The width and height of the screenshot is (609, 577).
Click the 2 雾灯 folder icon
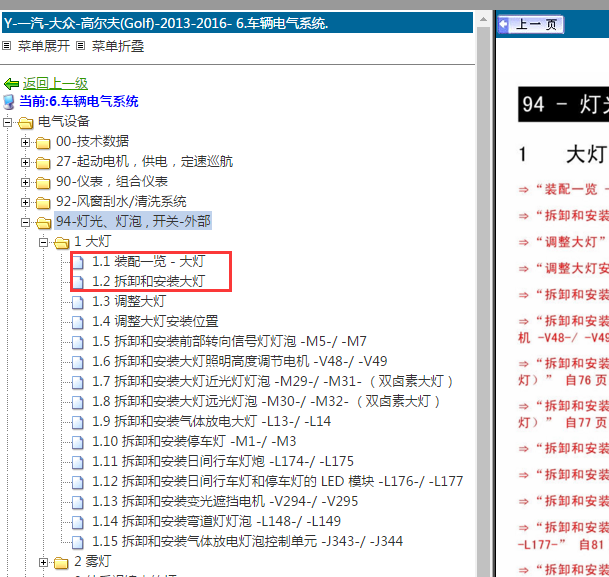(61, 562)
